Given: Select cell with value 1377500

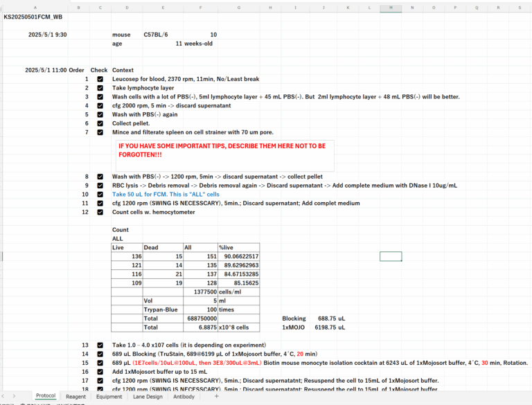Looking at the screenshot, I should (200, 291).
